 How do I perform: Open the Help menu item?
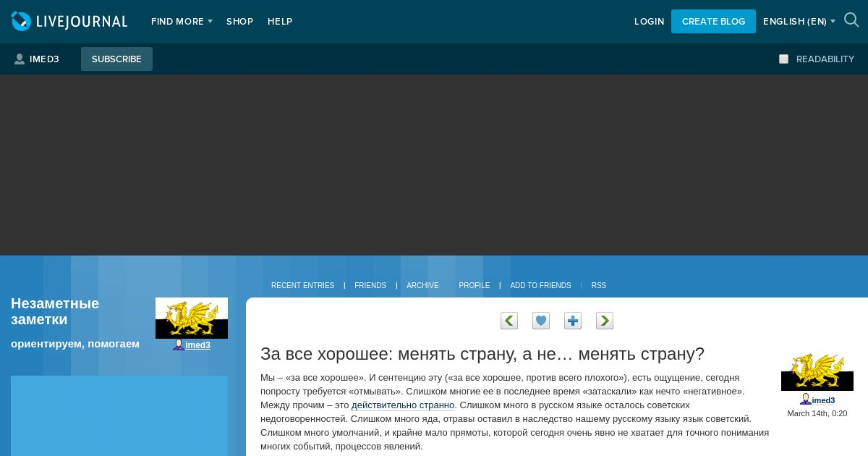pos(280,22)
